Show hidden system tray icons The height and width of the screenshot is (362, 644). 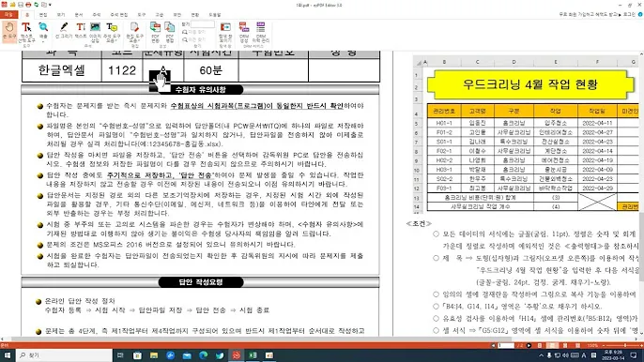pyautogui.click(x=542, y=355)
